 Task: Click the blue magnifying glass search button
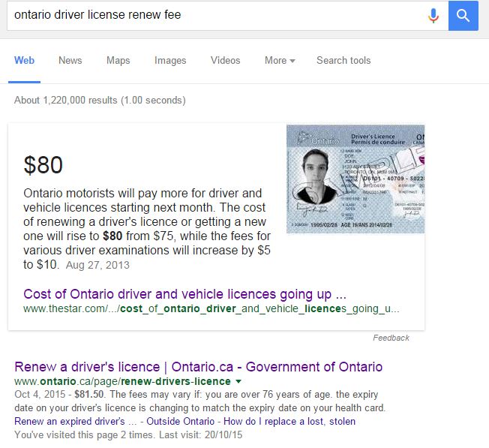[463, 16]
